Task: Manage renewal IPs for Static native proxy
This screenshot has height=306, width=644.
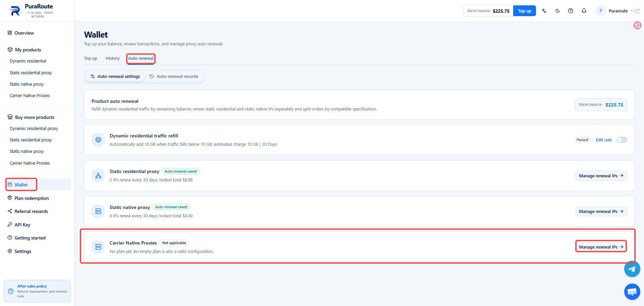Action: (x=601, y=211)
